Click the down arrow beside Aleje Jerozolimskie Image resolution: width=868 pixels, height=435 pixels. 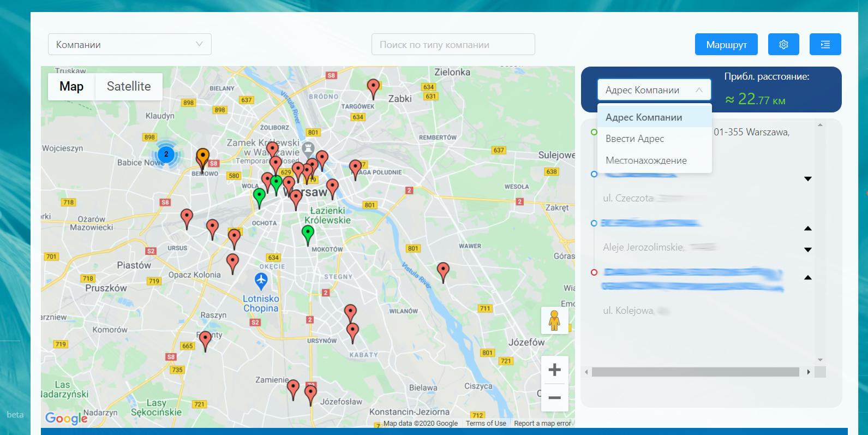808,249
